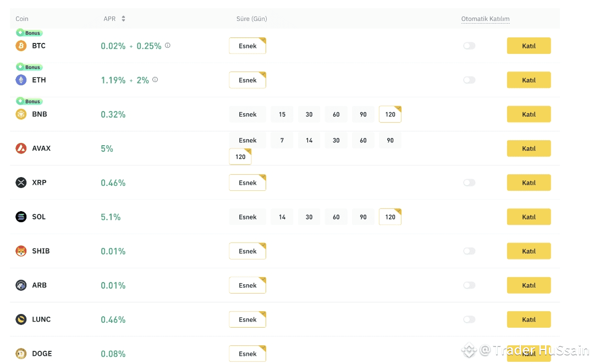
Task: Open the Otomatik Katılım header link
Action: (x=485, y=19)
